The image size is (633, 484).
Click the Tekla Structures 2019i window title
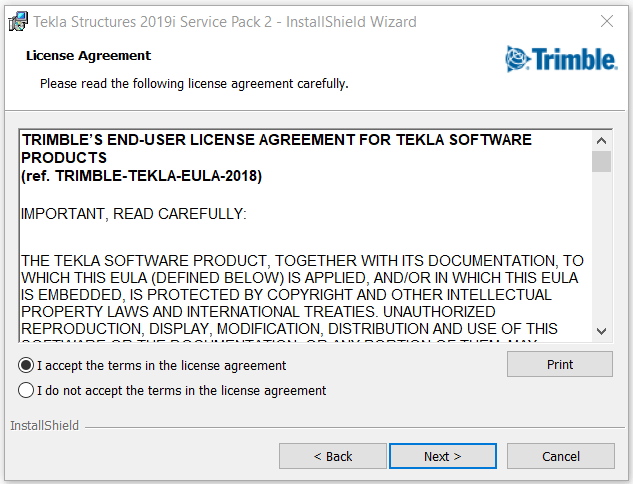[x=224, y=22]
